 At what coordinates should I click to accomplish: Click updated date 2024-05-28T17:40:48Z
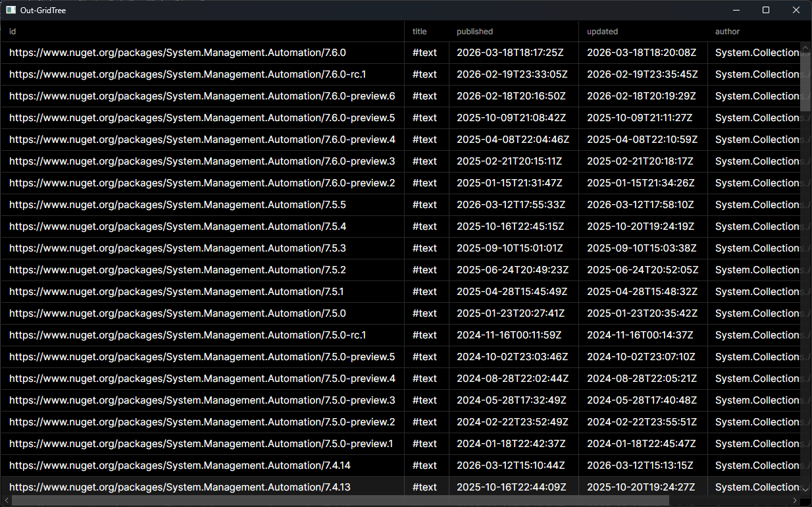click(x=642, y=400)
